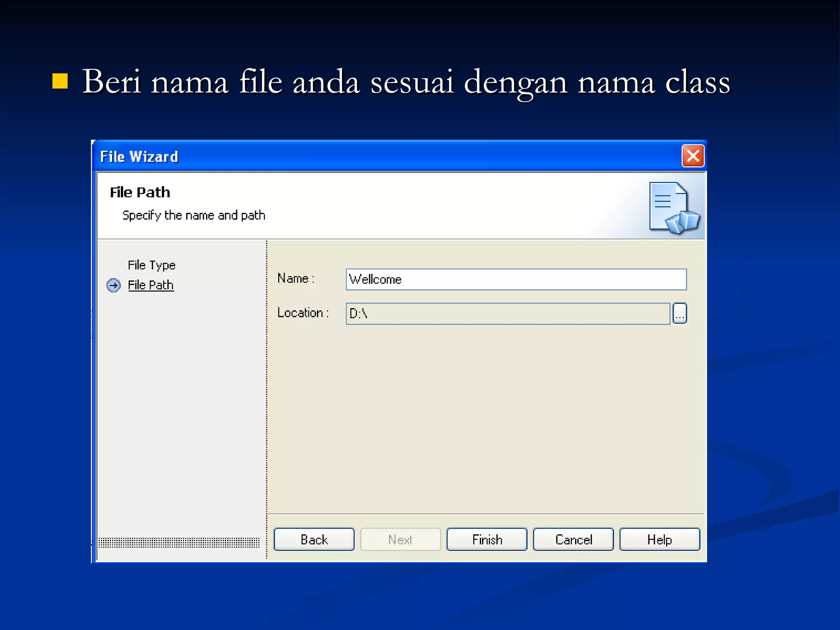
Task: Click the Name input field containing Wellcome
Action: tap(516, 279)
